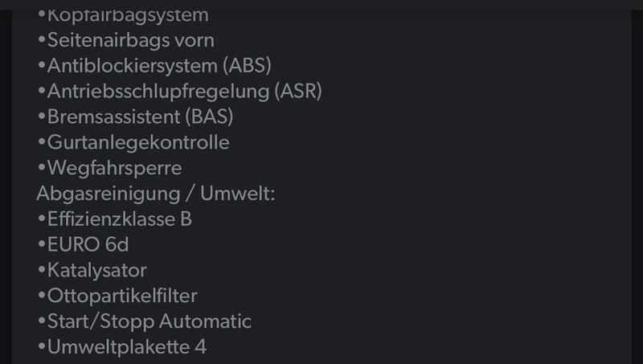Image resolution: width=643 pixels, height=364 pixels.
Task: Select the Antiblockiersystem (ABS) entry
Action: point(154,66)
